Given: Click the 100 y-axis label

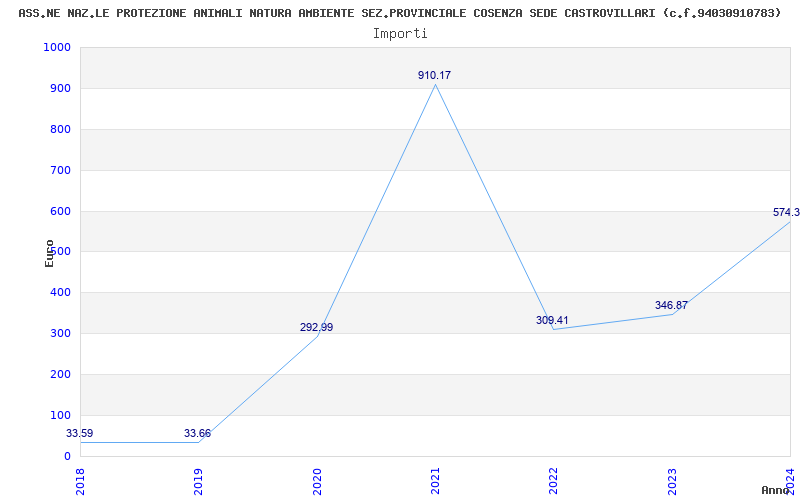Looking at the screenshot, I should pos(60,415).
